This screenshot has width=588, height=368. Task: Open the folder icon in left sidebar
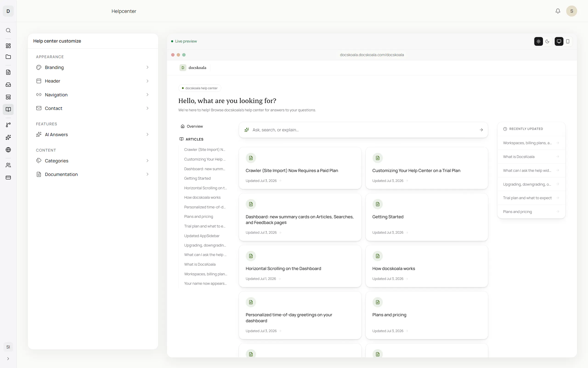pyautogui.click(x=8, y=57)
